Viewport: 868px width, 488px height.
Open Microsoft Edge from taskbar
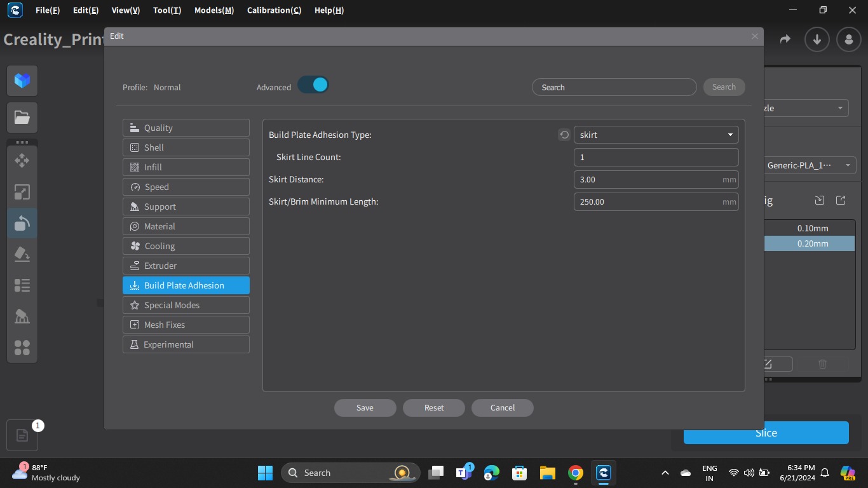point(492,473)
